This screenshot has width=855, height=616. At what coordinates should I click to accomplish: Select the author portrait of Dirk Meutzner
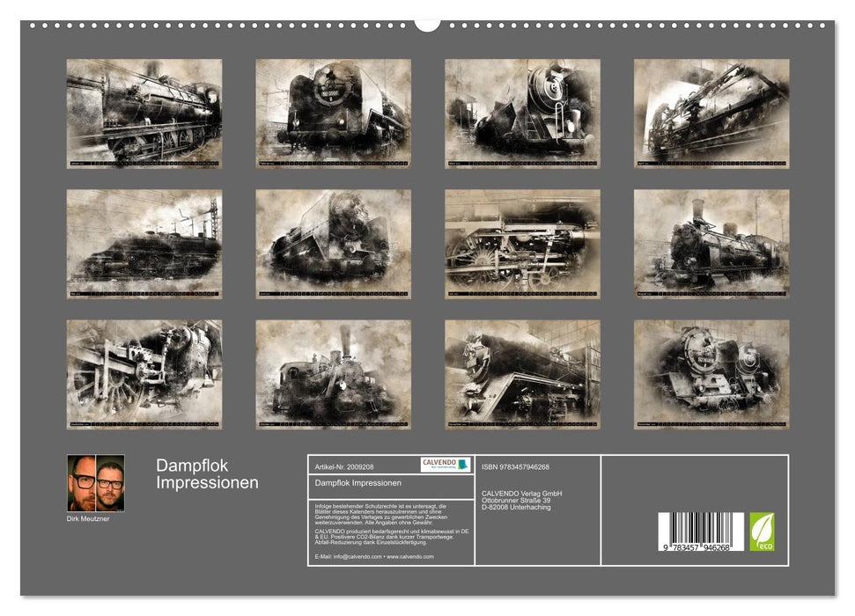(96, 484)
